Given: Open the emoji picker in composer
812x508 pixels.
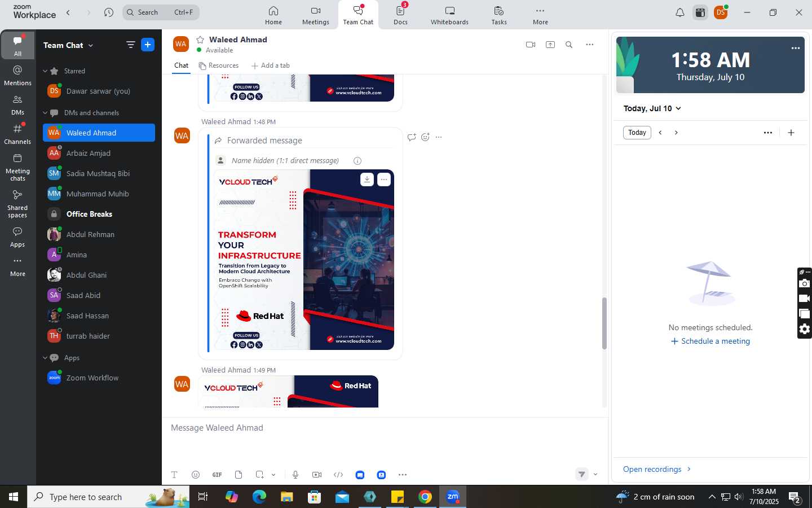Looking at the screenshot, I should 196,475.
